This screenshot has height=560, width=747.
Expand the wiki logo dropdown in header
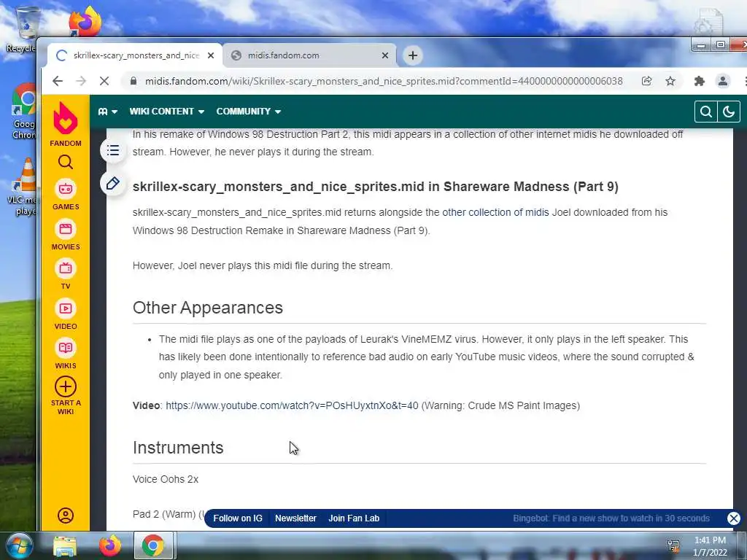tap(108, 112)
